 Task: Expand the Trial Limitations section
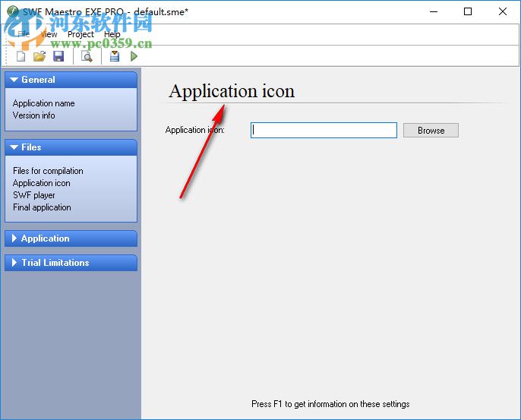pyautogui.click(x=71, y=263)
